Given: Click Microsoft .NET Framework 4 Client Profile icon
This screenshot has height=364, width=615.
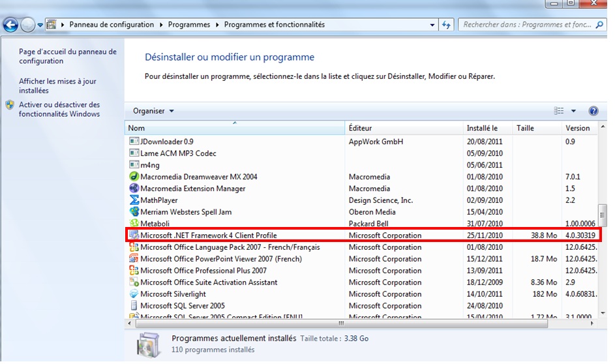Looking at the screenshot, I should coord(134,235).
